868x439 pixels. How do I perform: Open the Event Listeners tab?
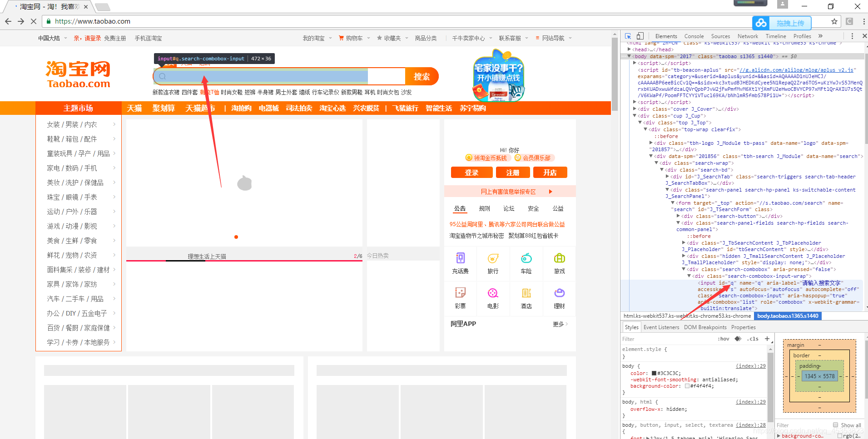tap(661, 327)
